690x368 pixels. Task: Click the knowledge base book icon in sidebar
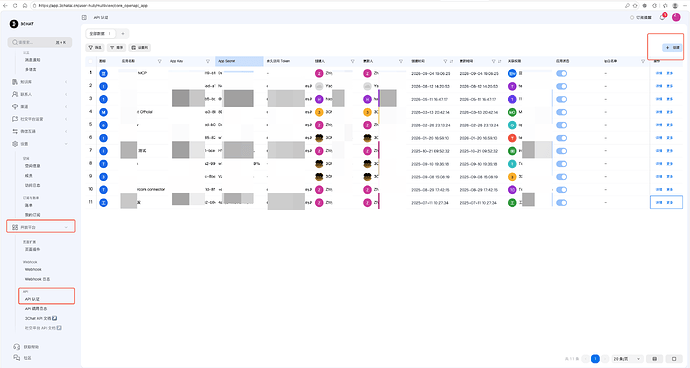click(15, 82)
